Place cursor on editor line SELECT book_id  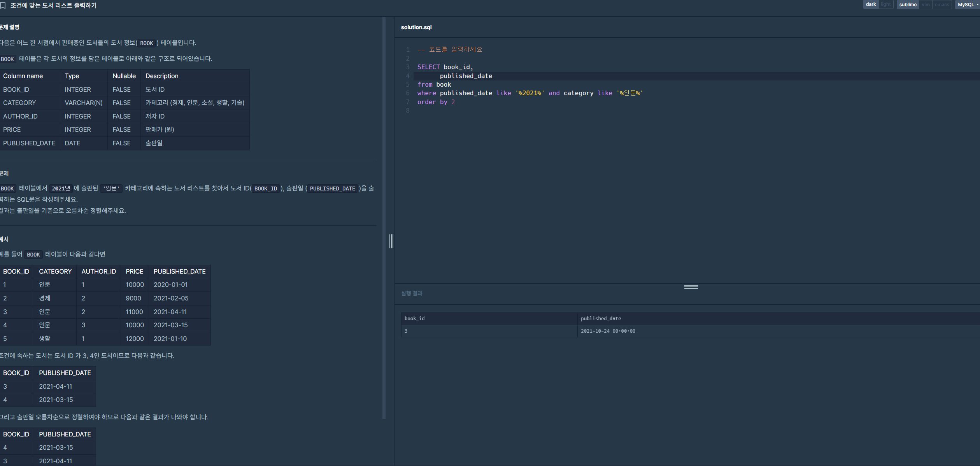pos(445,67)
